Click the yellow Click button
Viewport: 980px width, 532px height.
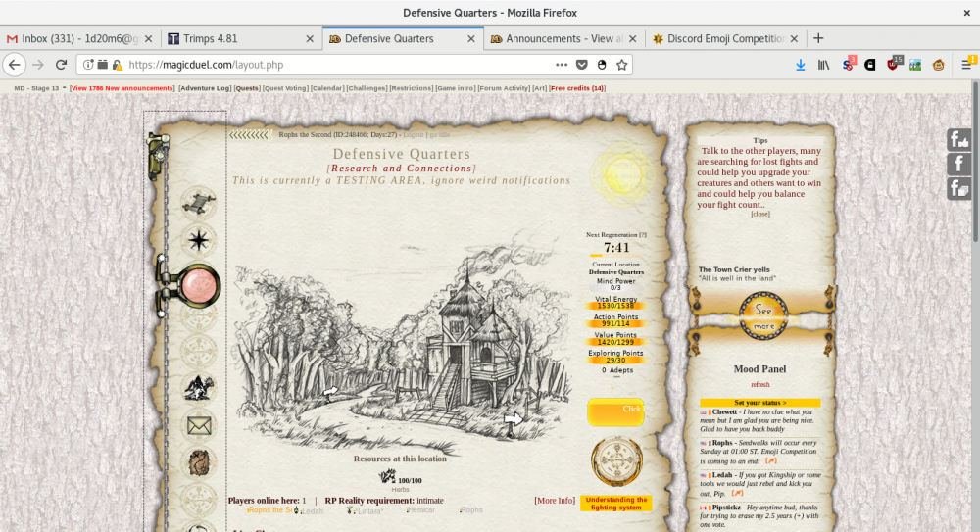click(x=615, y=411)
